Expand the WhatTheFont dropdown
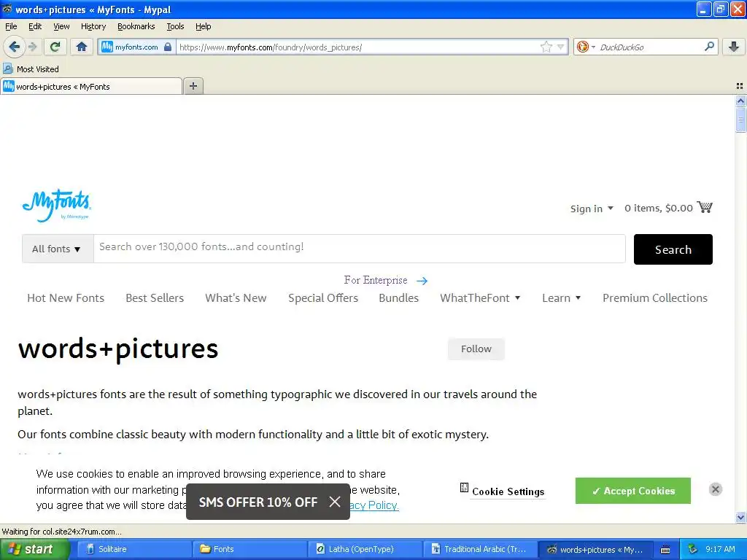This screenshot has width=747, height=560. tap(480, 298)
